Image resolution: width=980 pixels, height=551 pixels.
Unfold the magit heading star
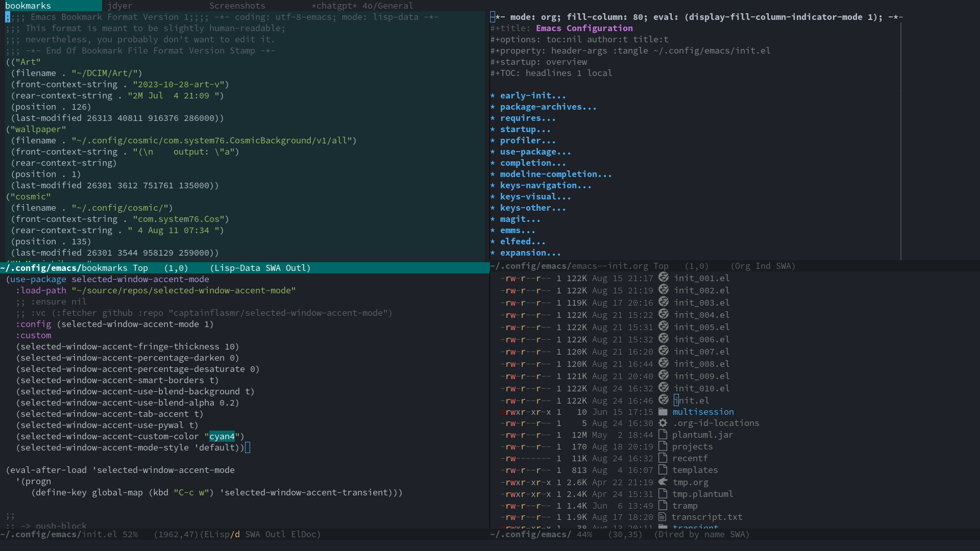coord(493,219)
